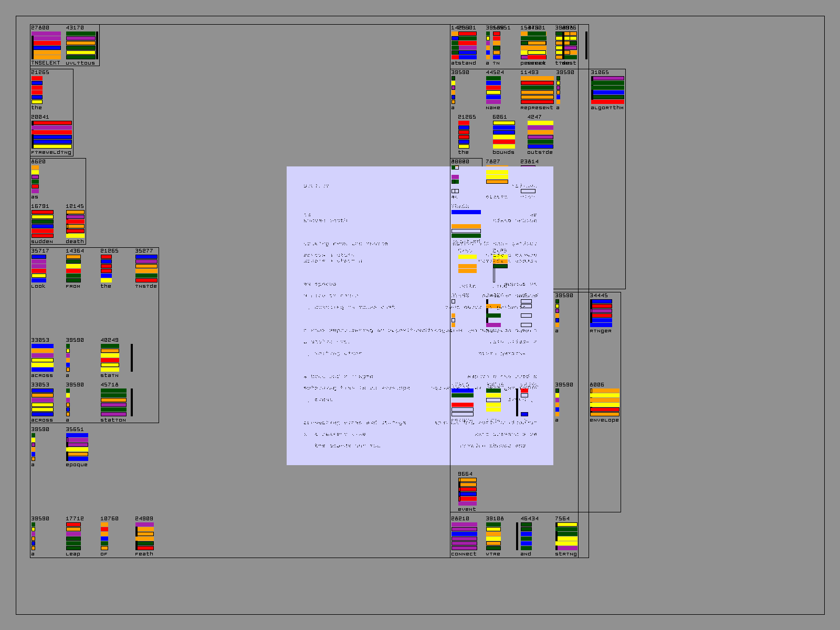
Task: Click the "bounds" color bar block
Action: (503, 134)
